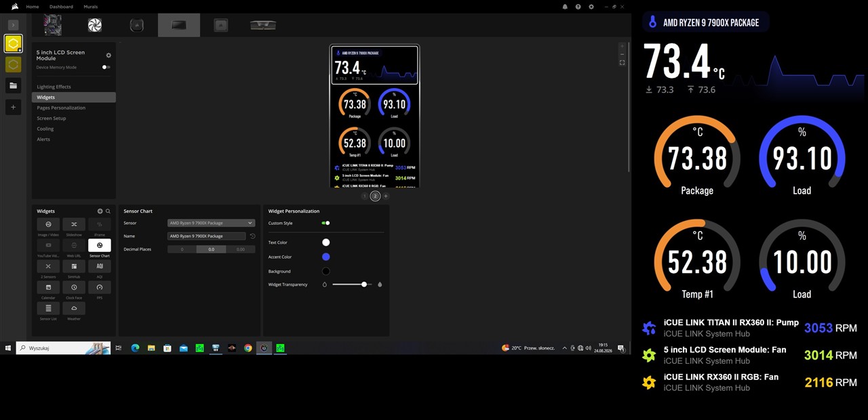Viewport: 868px width, 420px height.
Task: Open the Dashboard tab
Action: point(61,7)
